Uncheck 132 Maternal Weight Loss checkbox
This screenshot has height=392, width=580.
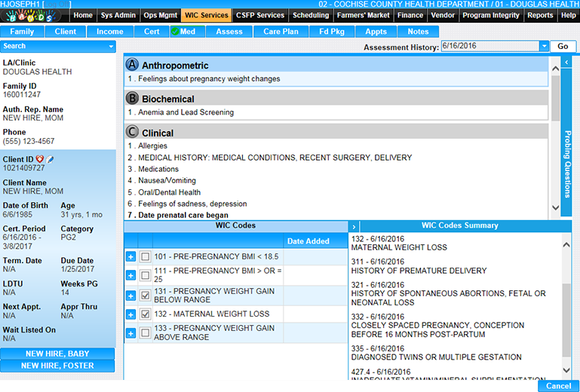146,314
